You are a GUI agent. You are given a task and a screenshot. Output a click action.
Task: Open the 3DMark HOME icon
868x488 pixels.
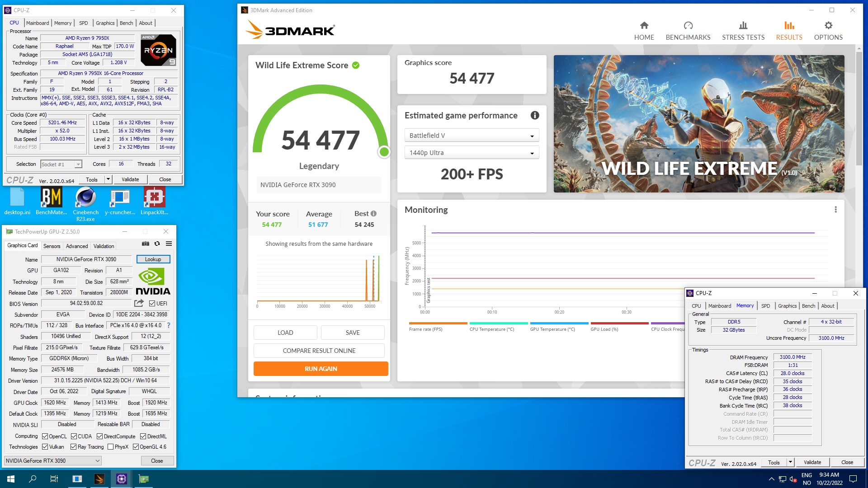point(644,25)
